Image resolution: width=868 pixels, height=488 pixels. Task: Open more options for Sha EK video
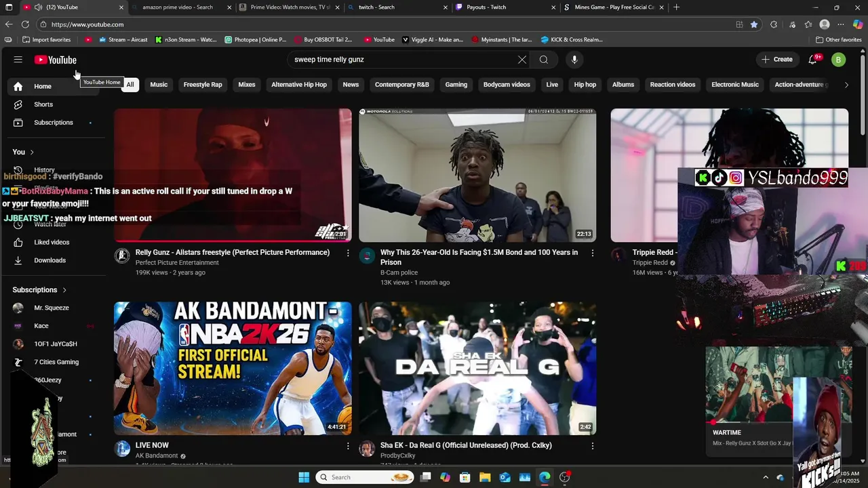(x=592, y=446)
